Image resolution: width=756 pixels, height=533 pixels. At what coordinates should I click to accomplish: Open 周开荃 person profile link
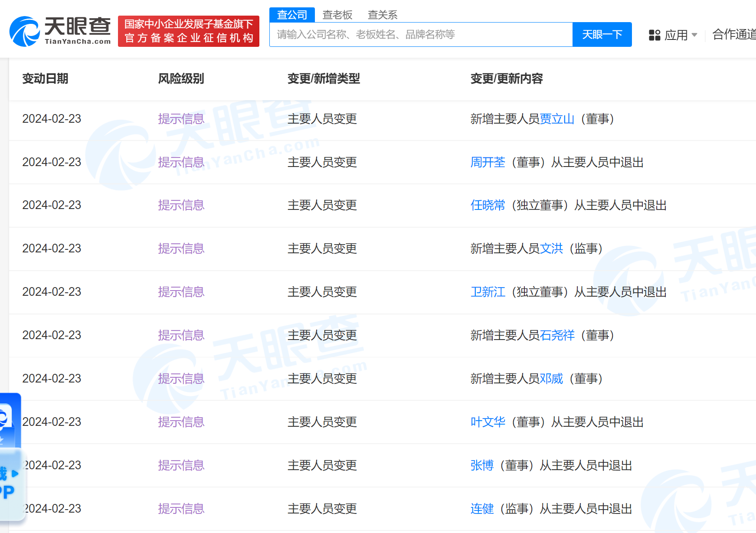tap(488, 162)
